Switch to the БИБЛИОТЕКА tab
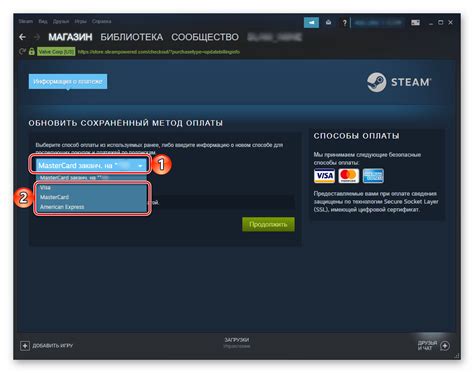The height and width of the screenshot is (373, 474). pyautogui.click(x=132, y=37)
